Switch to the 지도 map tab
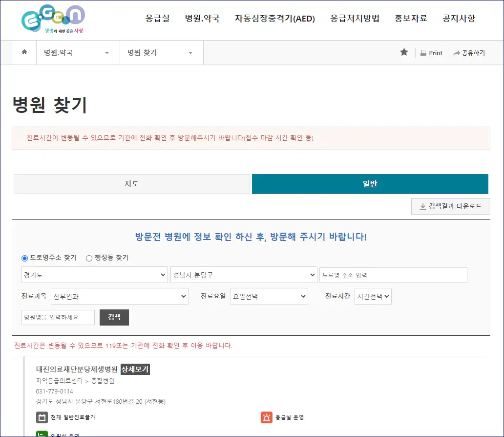 131,184
